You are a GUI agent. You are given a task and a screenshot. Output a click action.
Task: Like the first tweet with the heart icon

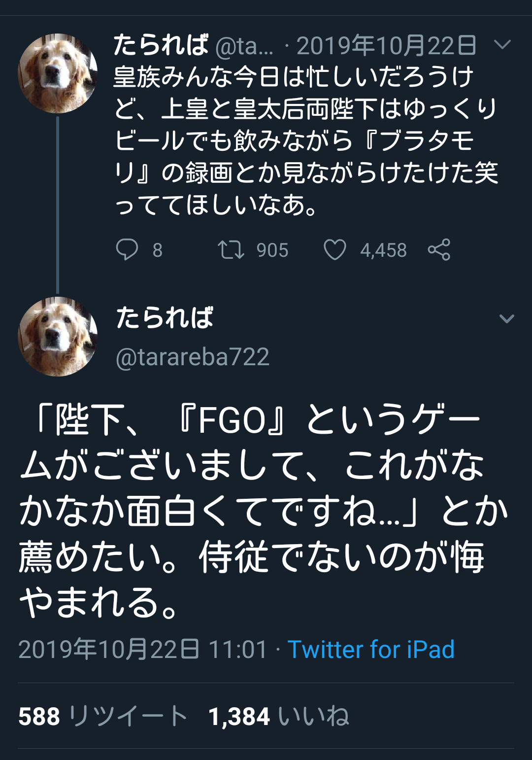pos(334,249)
